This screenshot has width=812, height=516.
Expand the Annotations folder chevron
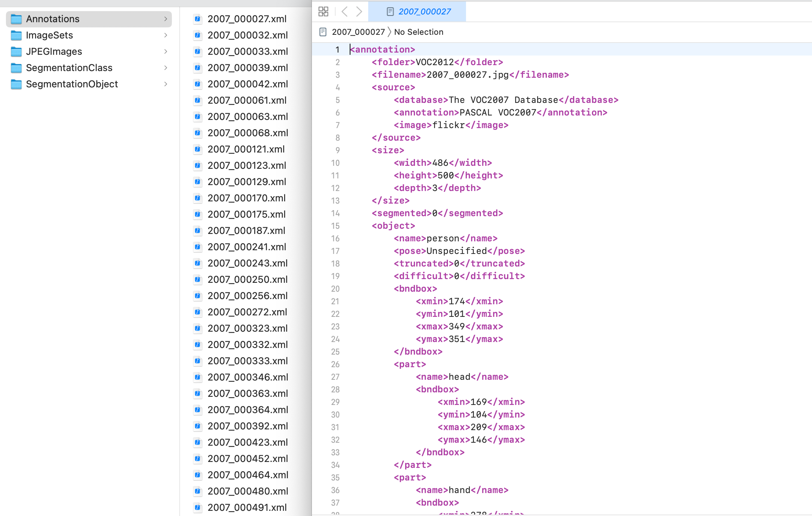pyautogui.click(x=166, y=19)
